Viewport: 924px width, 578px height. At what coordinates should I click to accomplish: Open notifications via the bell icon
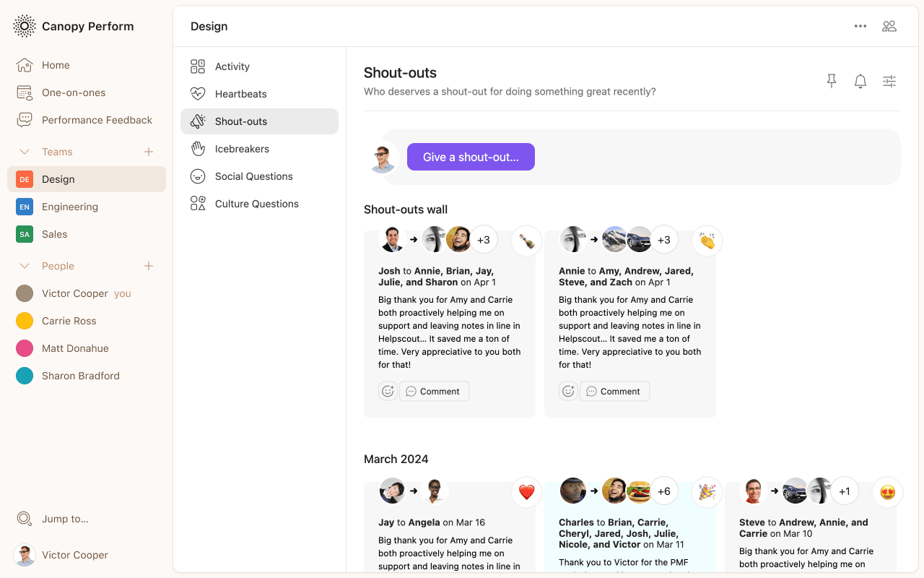point(860,82)
